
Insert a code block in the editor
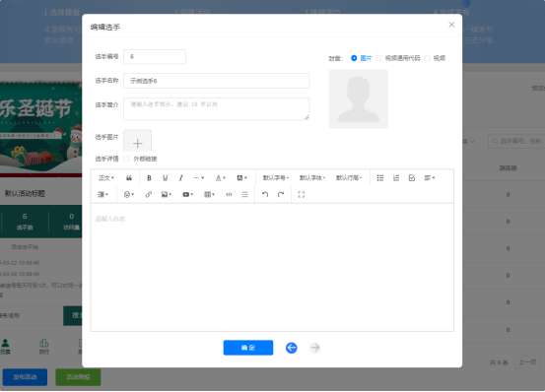(229, 194)
